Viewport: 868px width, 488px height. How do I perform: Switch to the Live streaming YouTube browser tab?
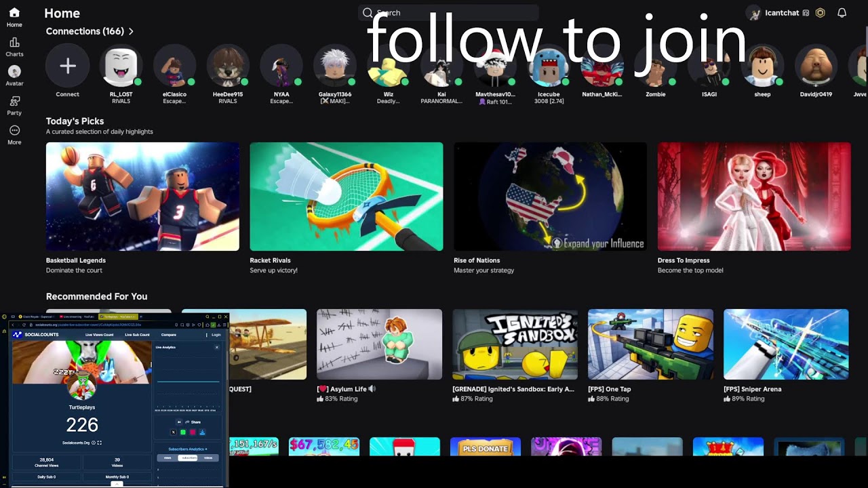tap(77, 317)
